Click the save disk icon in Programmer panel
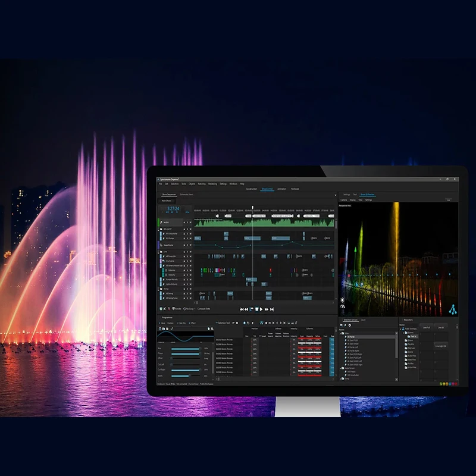Screen dimensions: 476x476 pos(167,328)
